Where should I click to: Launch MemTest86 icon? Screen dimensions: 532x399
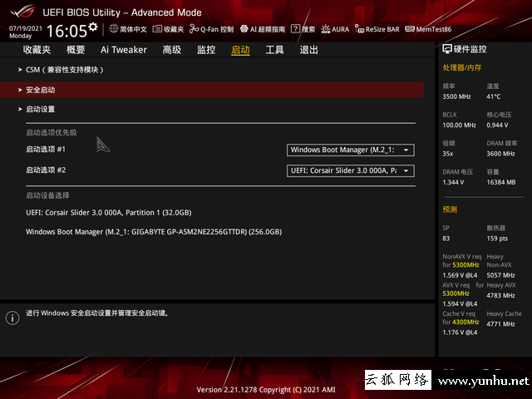point(410,29)
